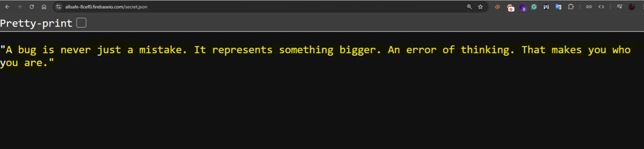Open the Extensions puzzle menu
Image resolution: width=644 pixels, height=149 pixels.
click(571, 7)
